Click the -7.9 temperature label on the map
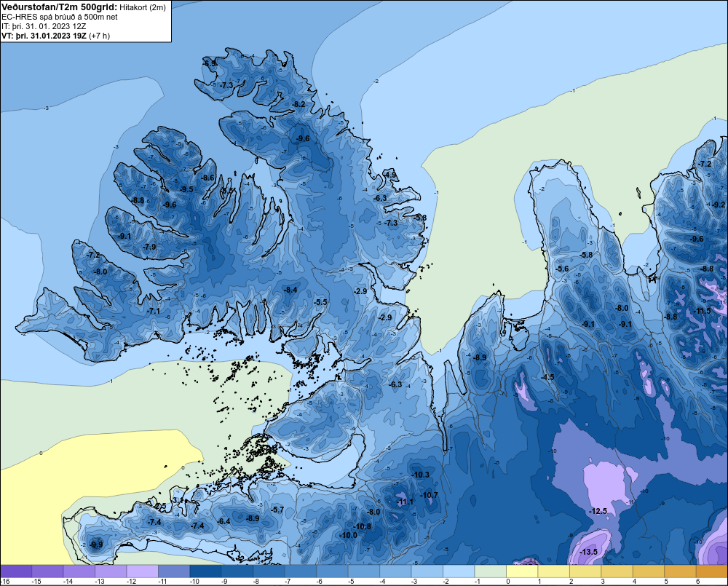The width and height of the screenshot is (728, 586). click(x=149, y=247)
